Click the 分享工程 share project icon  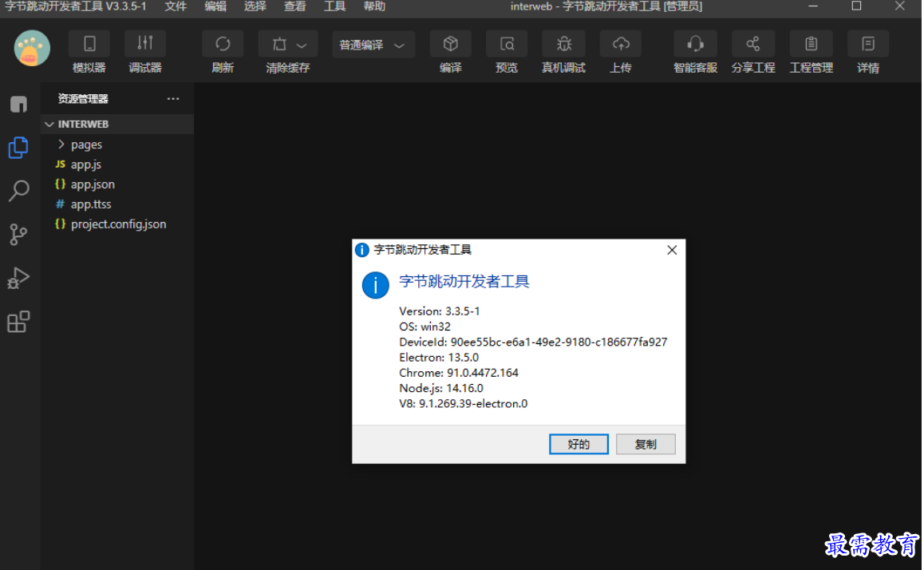point(752,44)
